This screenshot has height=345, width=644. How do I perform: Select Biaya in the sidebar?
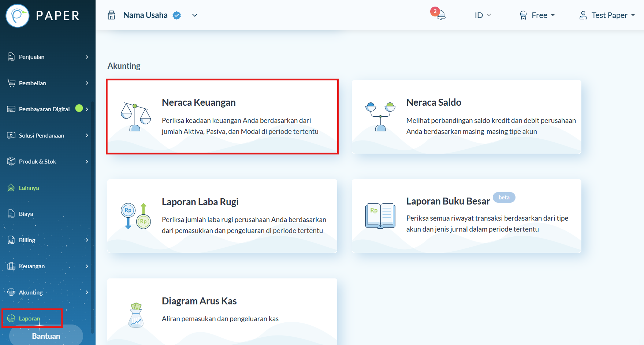coord(26,214)
